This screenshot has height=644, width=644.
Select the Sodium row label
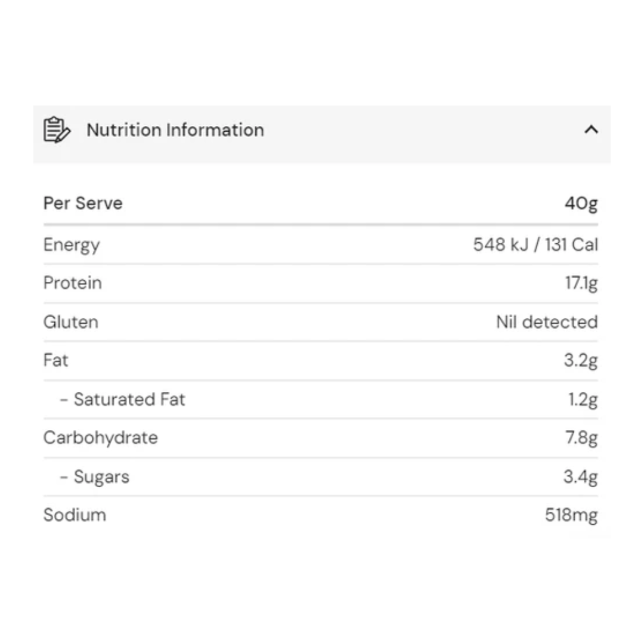coord(75,515)
